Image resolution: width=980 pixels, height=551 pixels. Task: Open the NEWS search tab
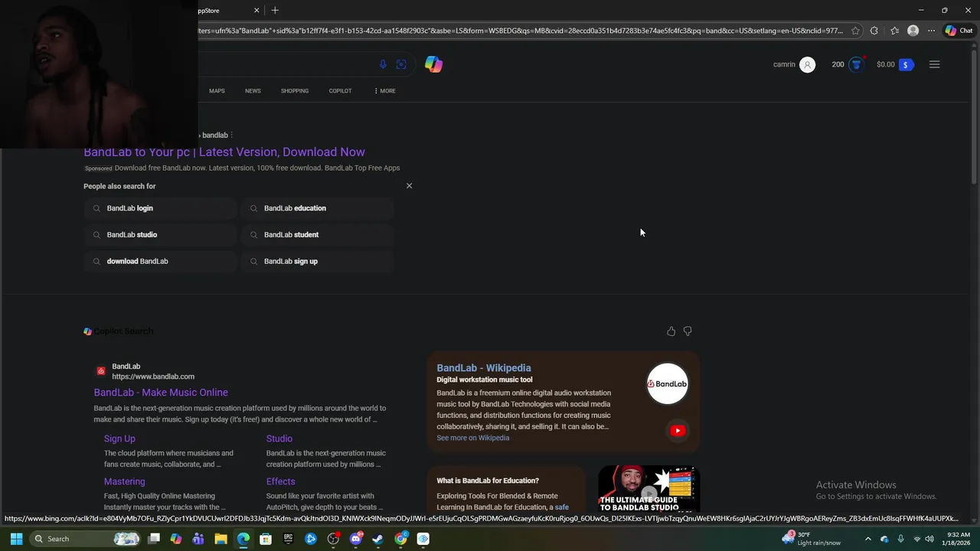click(253, 91)
